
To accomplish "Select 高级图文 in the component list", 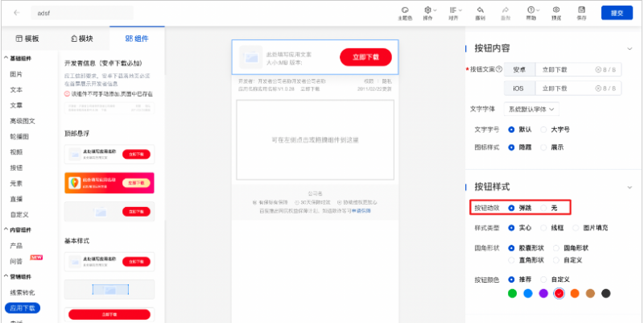I will [x=23, y=121].
